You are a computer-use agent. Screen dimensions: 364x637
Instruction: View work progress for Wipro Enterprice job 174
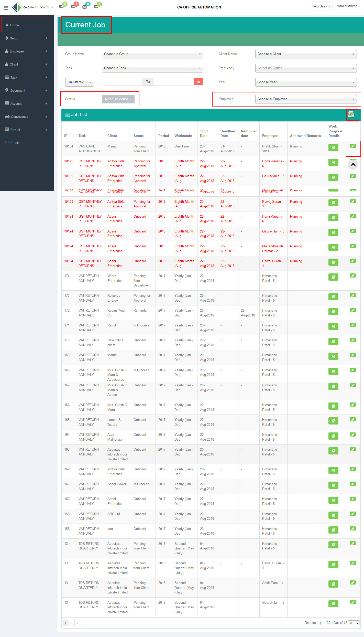[x=333, y=277]
